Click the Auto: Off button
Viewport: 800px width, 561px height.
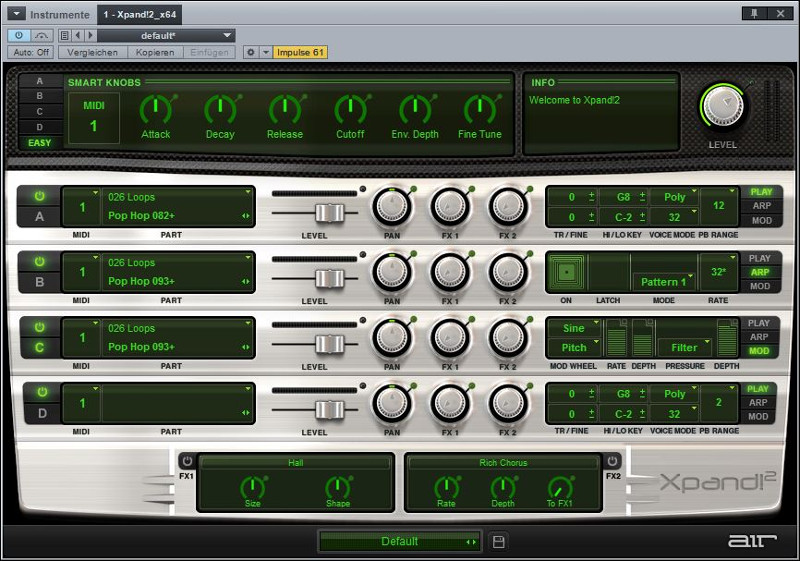pos(31,52)
